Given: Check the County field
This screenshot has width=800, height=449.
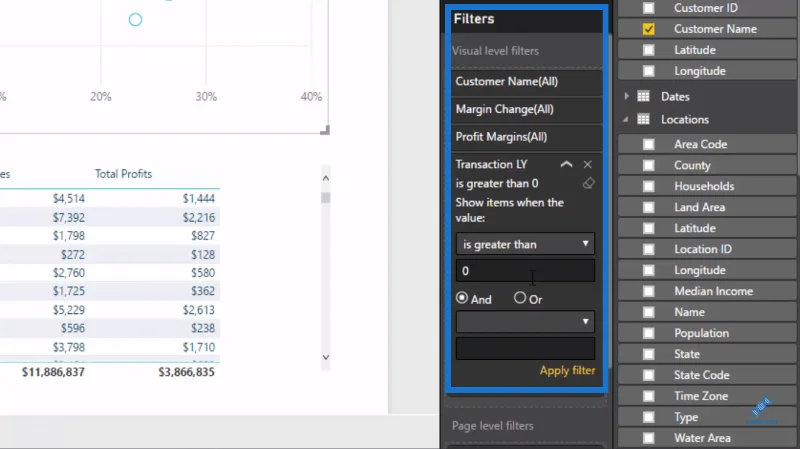Looking at the screenshot, I should [648, 165].
